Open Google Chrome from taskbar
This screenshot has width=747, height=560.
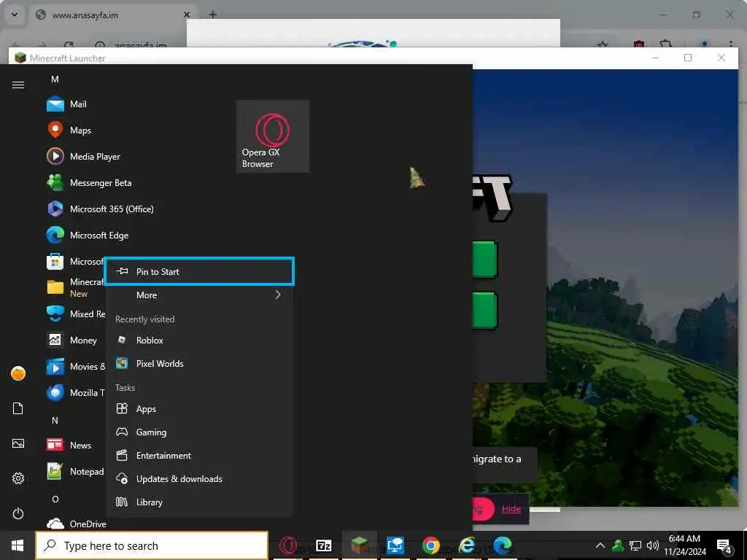point(430,545)
